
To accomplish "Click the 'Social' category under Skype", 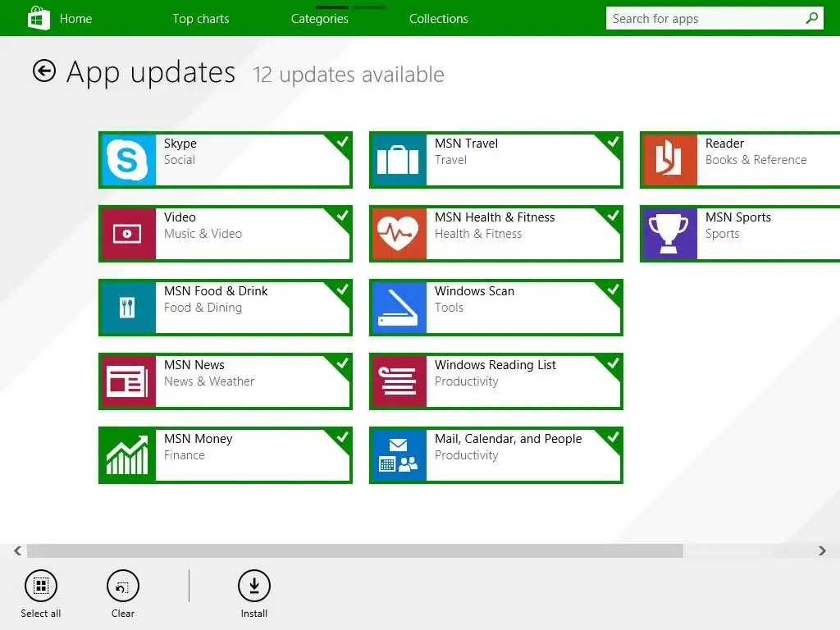I will 180,160.
